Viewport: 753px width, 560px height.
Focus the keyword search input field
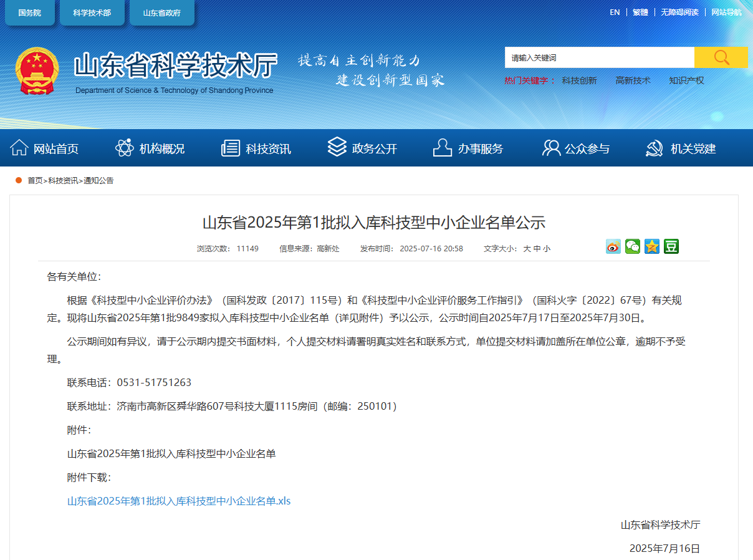(598, 57)
